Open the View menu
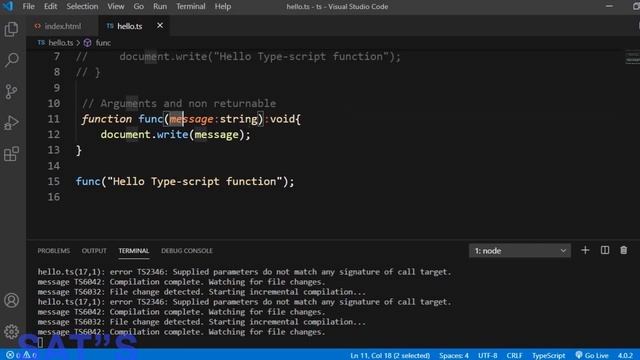640x360 pixels. point(116,7)
